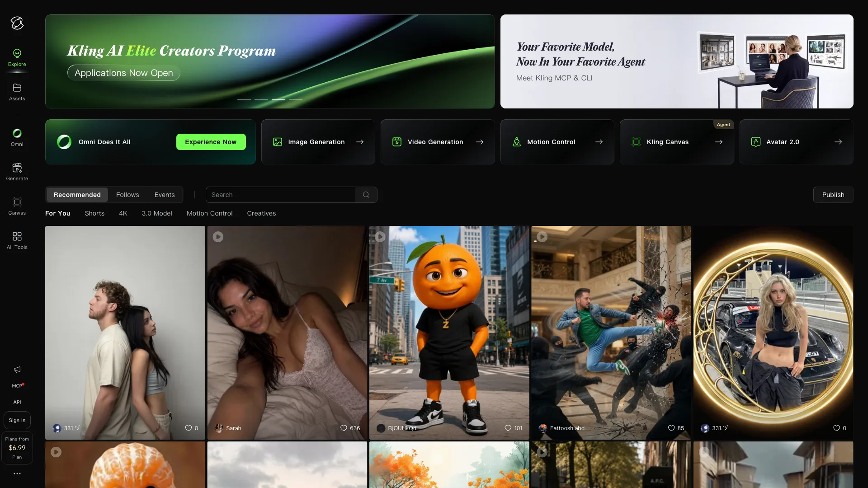Focus the Search input field
The image size is (868, 488).
(x=281, y=195)
